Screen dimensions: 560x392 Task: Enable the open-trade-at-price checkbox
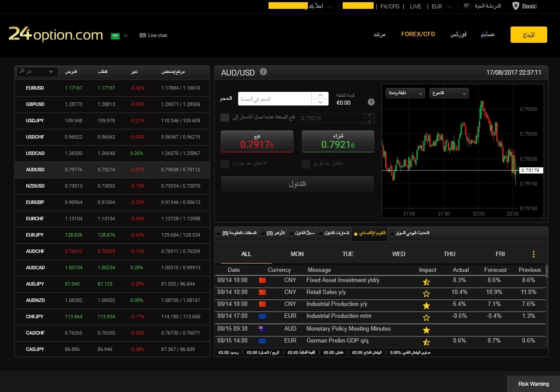point(225,117)
